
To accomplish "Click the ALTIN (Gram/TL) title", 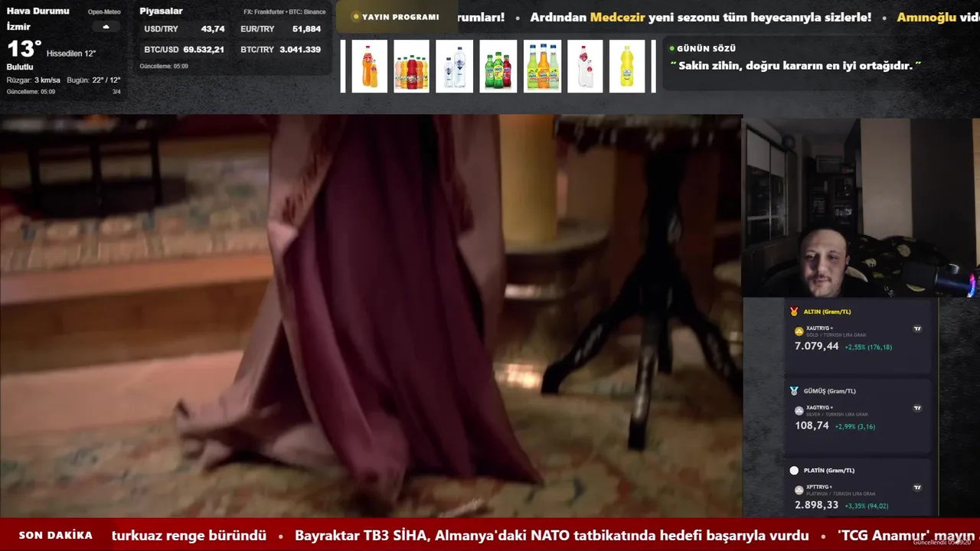I will pyautogui.click(x=827, y=311).
